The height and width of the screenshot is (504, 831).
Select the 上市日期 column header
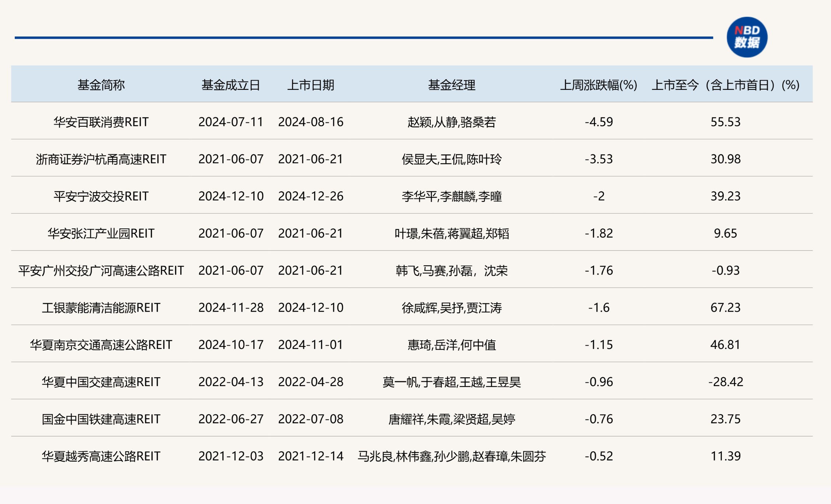pos(311,85)
